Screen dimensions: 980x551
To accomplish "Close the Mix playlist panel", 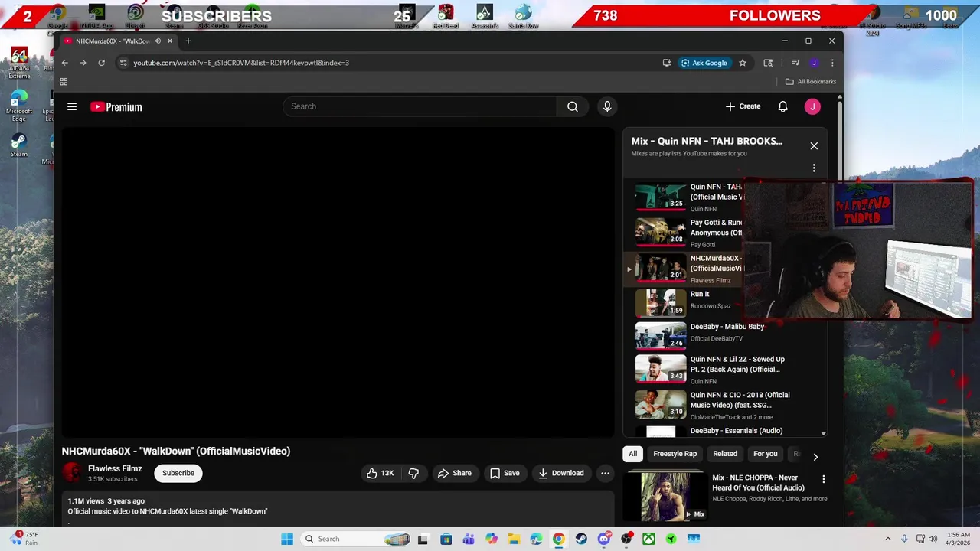I will [814, 145].
